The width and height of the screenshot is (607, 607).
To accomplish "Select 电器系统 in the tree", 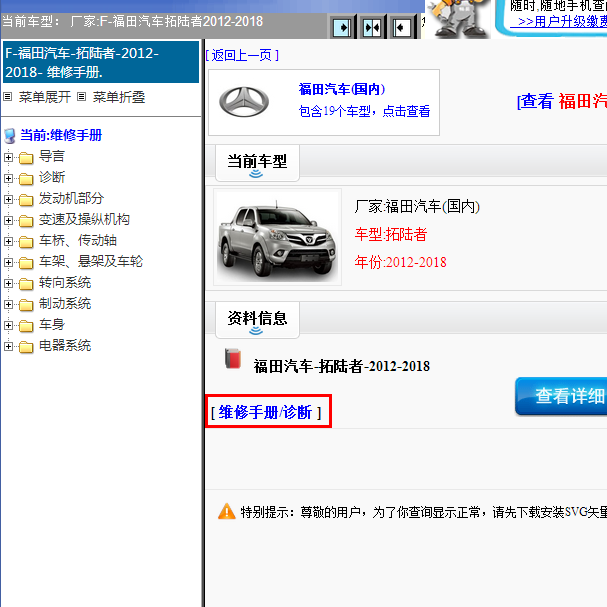I will point(65,345).
